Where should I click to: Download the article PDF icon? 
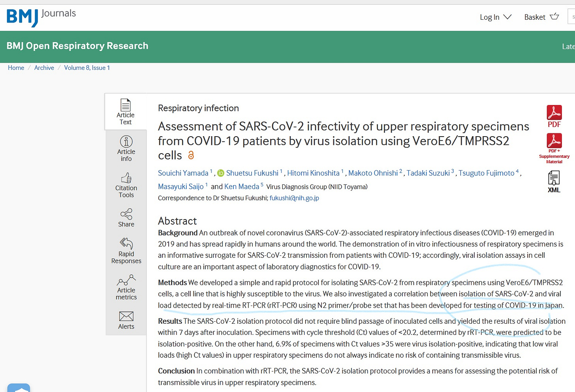coord(554,113)
